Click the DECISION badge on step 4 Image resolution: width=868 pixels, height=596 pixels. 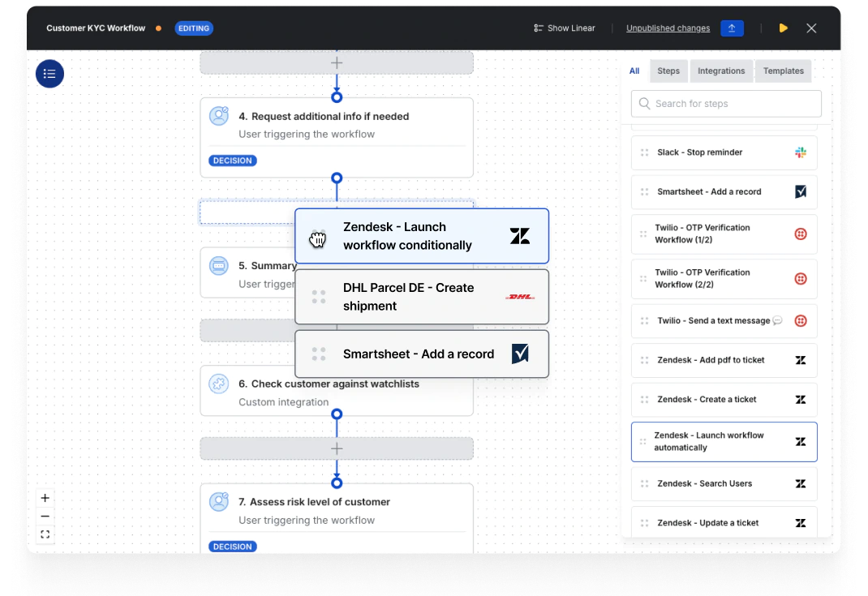click(x=233, y=161)
